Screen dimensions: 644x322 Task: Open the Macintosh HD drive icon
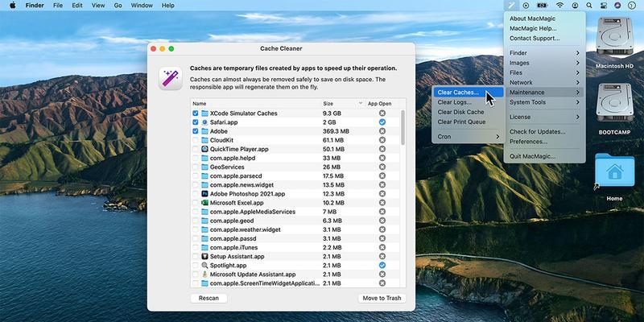(x=614, y=36)
